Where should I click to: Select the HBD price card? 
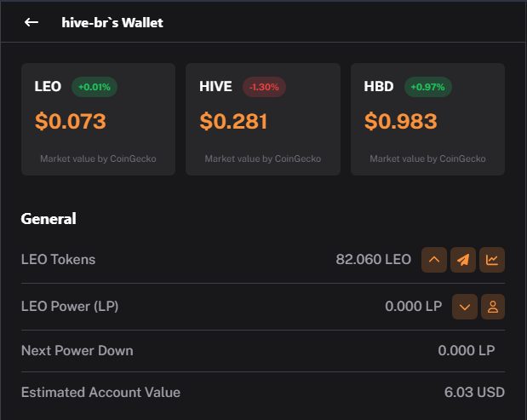point(427,119)
